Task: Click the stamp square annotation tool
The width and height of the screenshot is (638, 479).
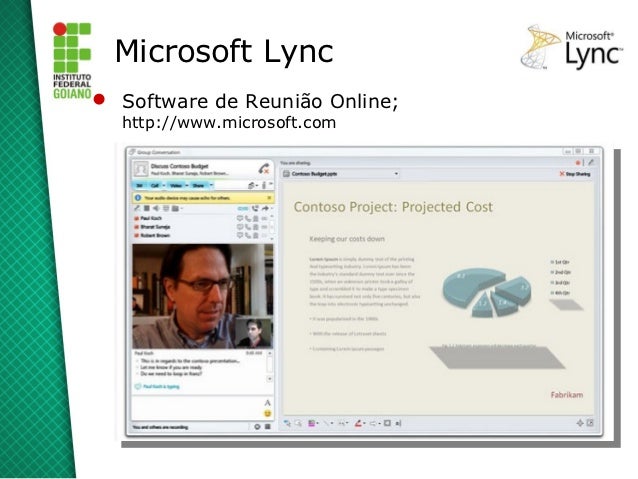Action: click(387, 423)
